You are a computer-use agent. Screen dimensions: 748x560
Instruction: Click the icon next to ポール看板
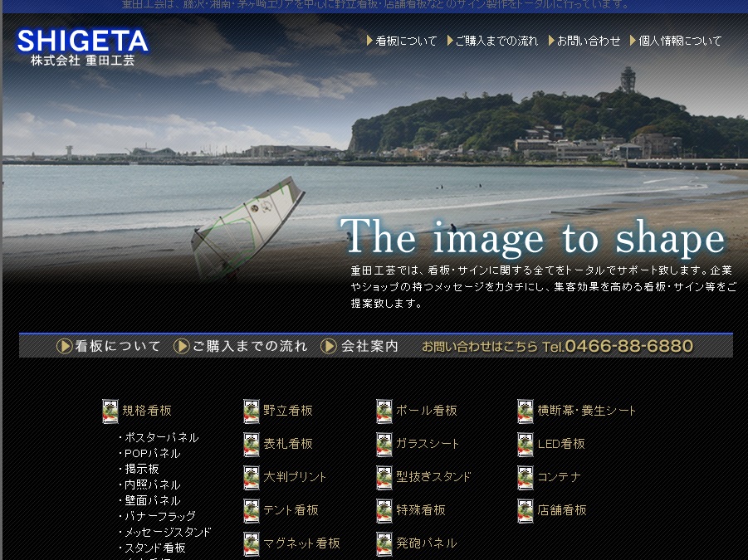384,411
